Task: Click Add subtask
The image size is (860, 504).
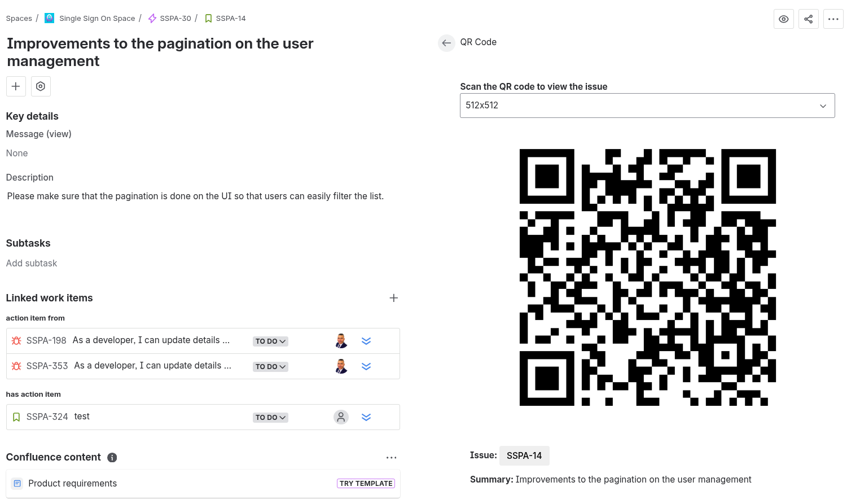Action: [x=32, y=264]
